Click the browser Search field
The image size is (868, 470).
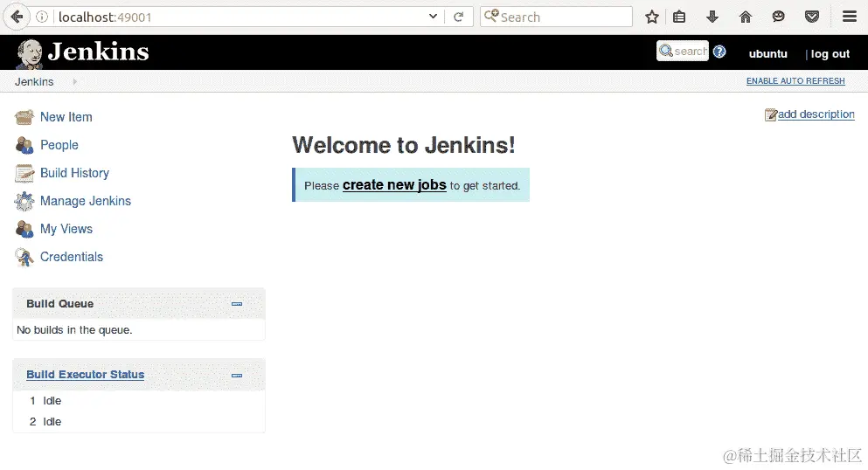[556, 17]
